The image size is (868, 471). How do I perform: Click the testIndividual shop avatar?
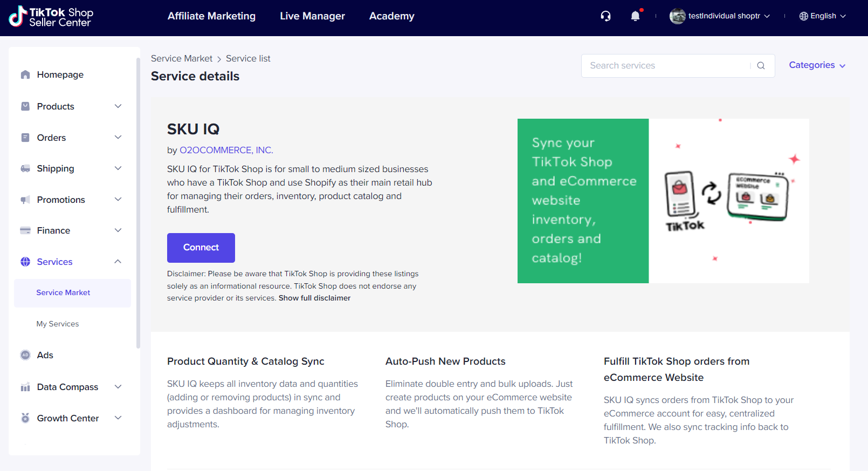(677, 16)
